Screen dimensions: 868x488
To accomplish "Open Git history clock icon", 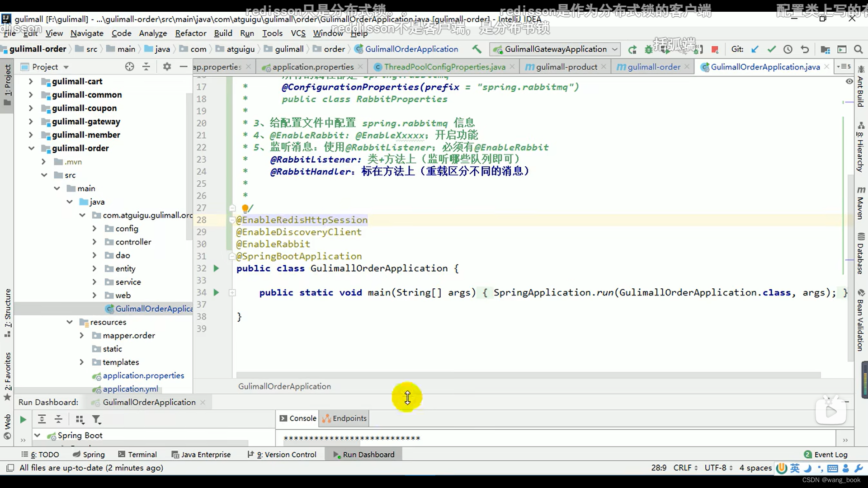I will tap(788, 49).
